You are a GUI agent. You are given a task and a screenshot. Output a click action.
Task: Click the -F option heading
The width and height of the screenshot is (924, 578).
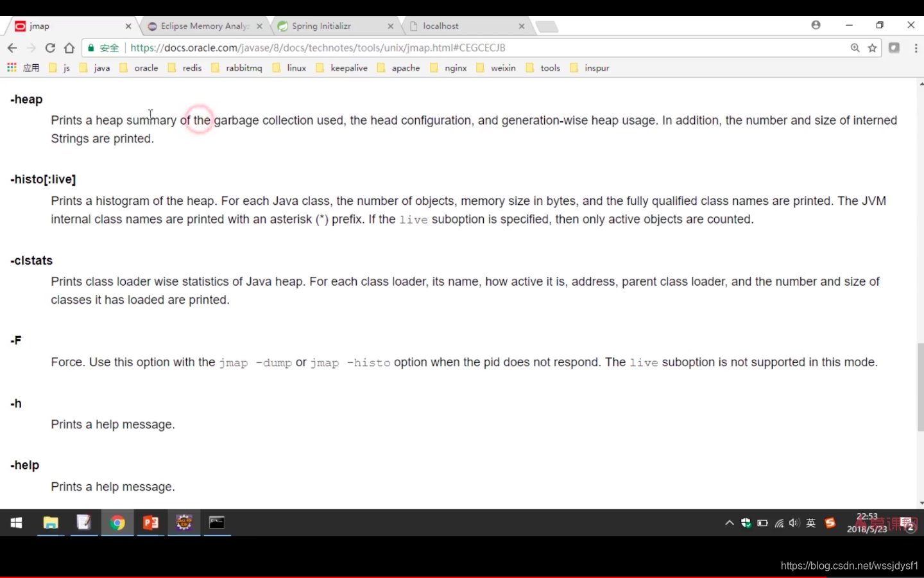[16, 340]
